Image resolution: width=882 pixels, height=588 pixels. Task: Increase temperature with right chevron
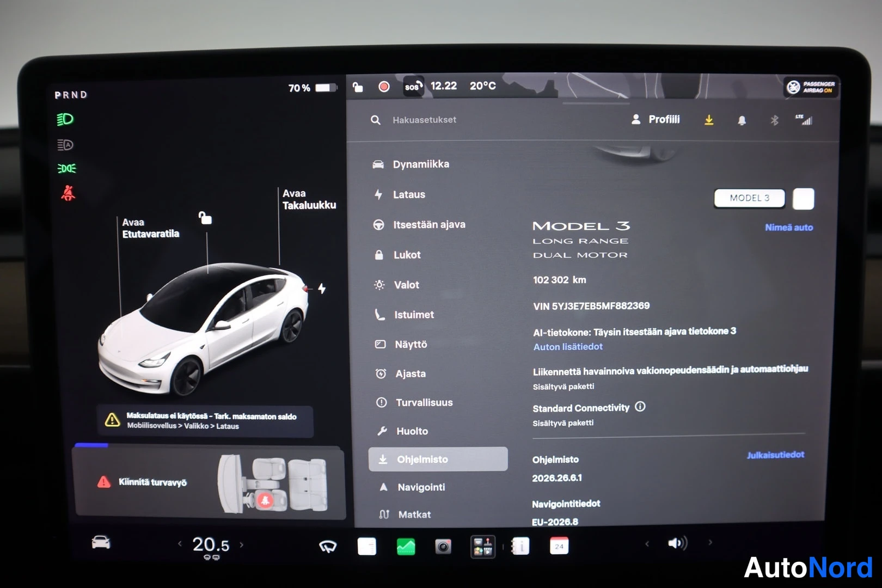coord(242,544)
